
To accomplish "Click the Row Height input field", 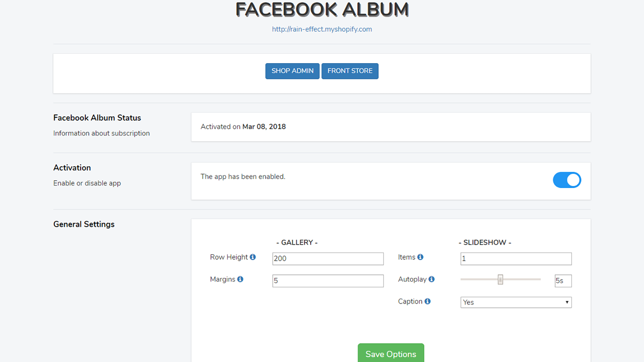I will coord(328,259).
